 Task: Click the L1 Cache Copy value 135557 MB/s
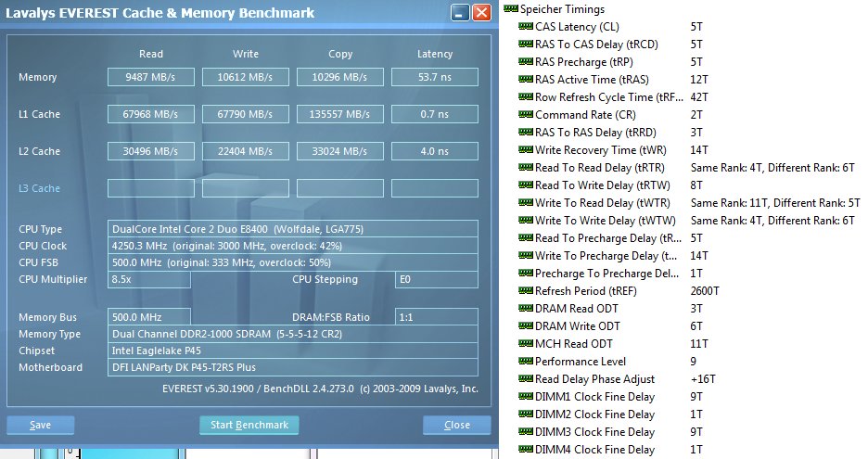(340, 114)
